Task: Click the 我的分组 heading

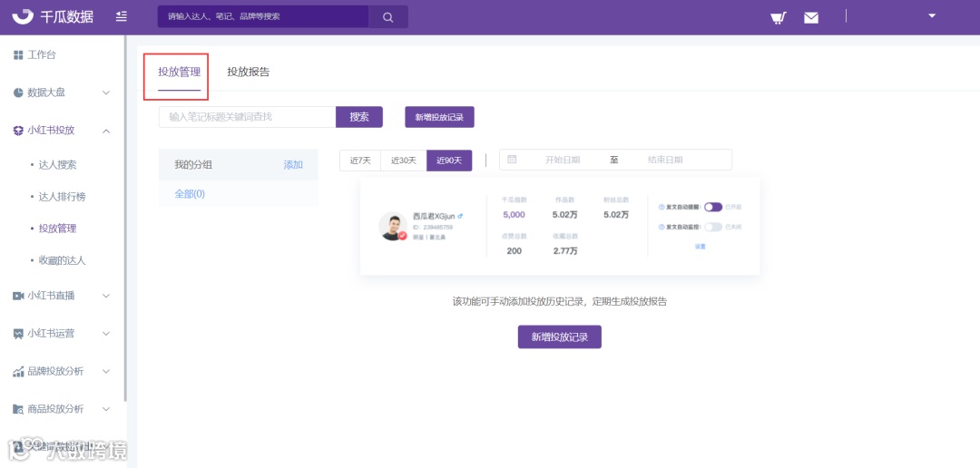Action: (x=193, y=165)
